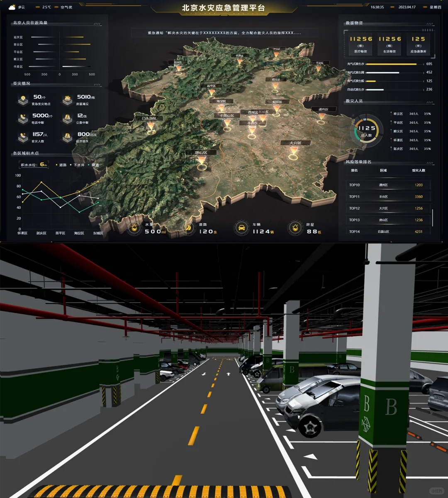Click the 受灾人数 icon beside 1157

(x=23, y=137)
